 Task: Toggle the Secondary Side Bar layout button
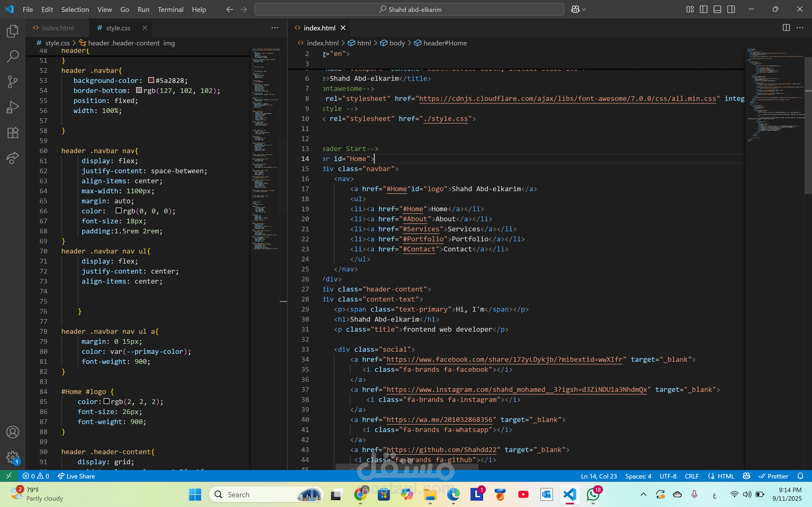(731, 10)
